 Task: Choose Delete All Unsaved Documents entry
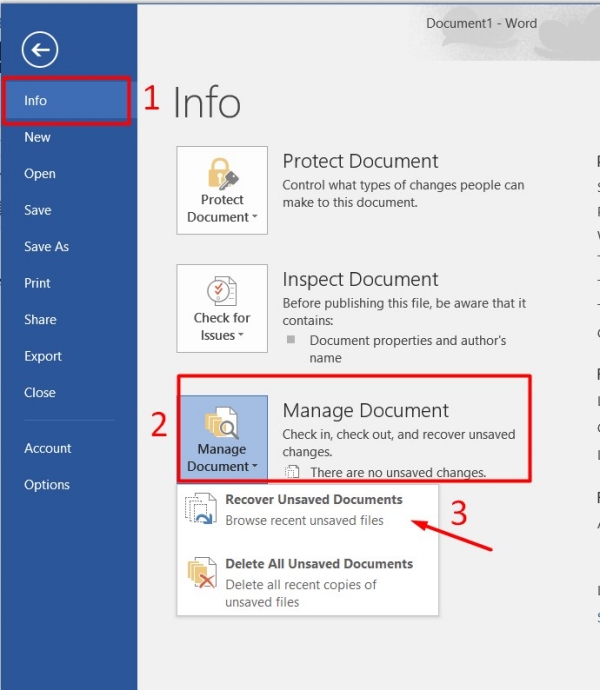pyautogui.click(x=308, y=582)
